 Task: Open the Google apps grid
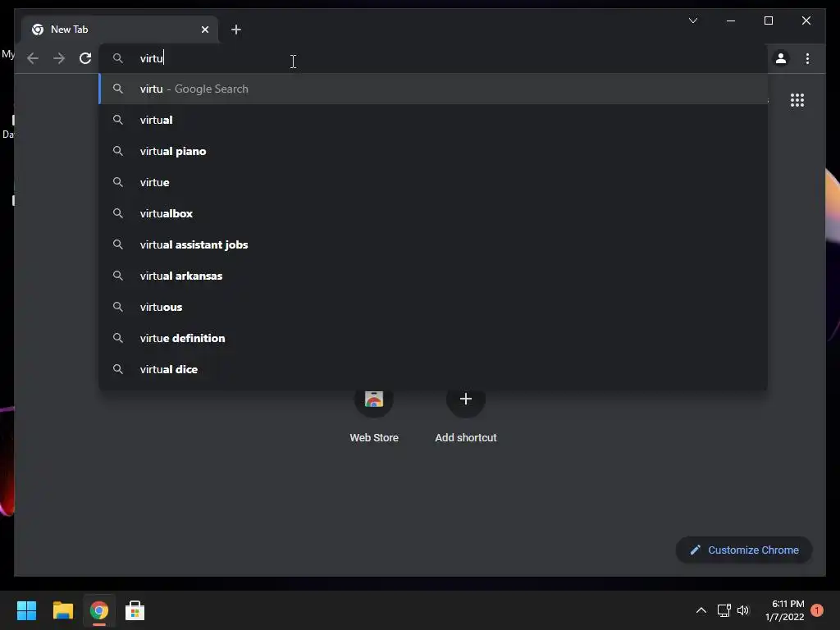pyautogui.click(x=797, y=100)
